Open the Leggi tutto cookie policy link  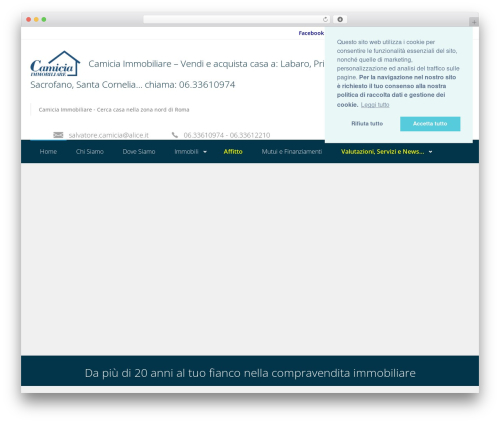375,105
